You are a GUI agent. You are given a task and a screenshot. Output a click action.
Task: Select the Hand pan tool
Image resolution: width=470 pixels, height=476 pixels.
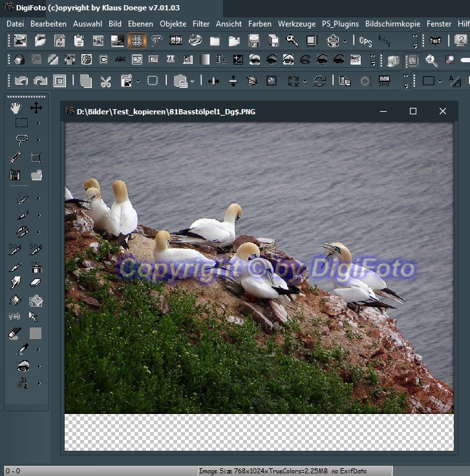16,107
